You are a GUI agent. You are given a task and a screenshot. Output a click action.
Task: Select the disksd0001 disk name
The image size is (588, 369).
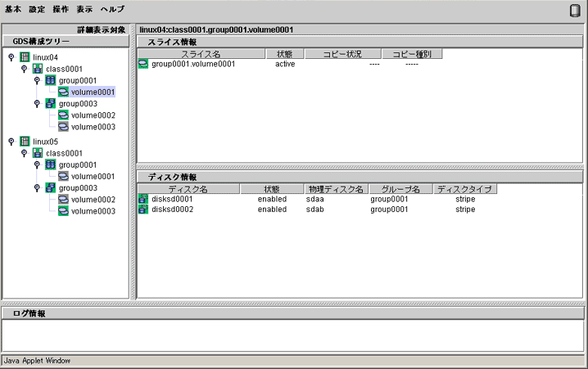172,199
